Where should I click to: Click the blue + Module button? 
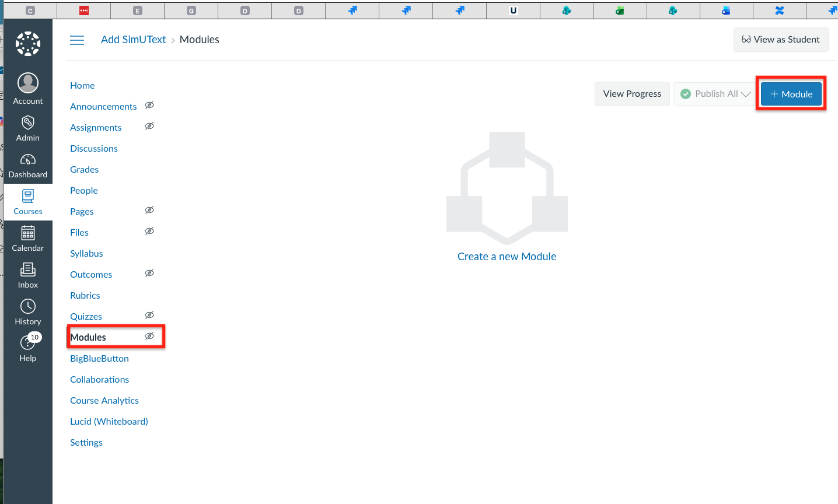point(791,94)
